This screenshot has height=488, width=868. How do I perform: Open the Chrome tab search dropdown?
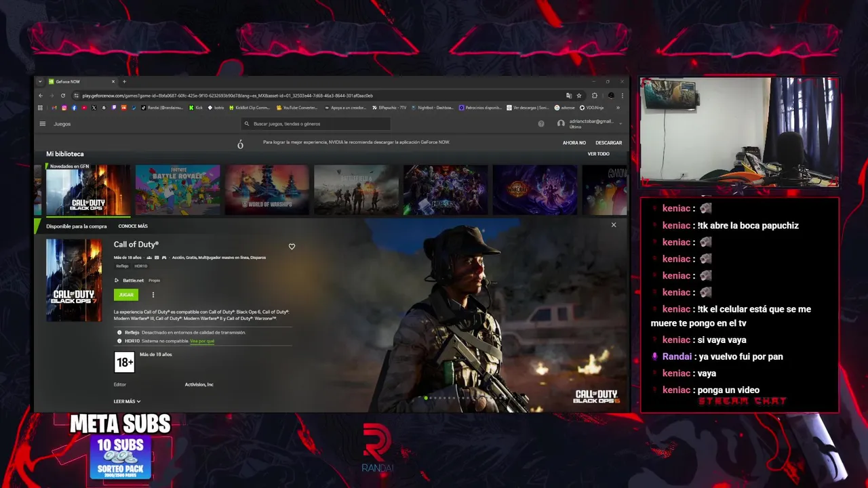point(40,81)
